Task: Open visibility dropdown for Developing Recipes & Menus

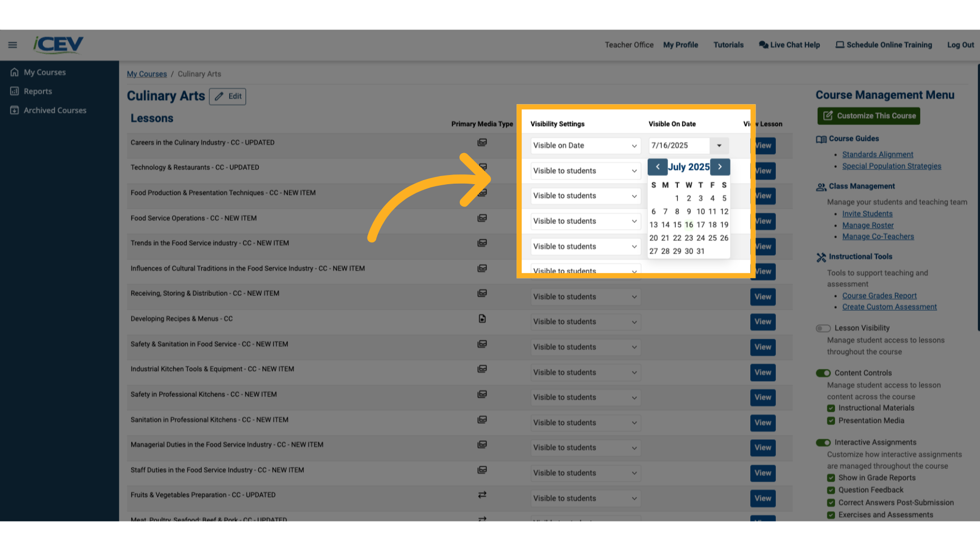Action: [585, 322]
